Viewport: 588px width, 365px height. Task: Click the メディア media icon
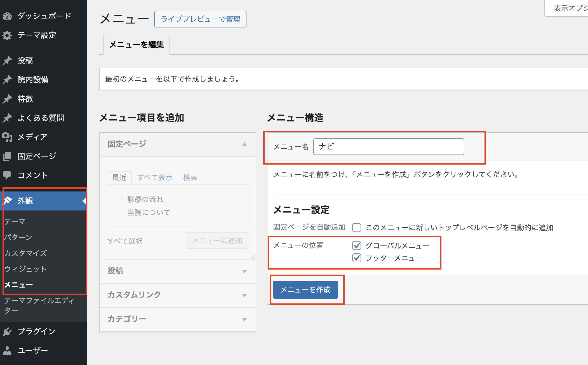(7, 137)
